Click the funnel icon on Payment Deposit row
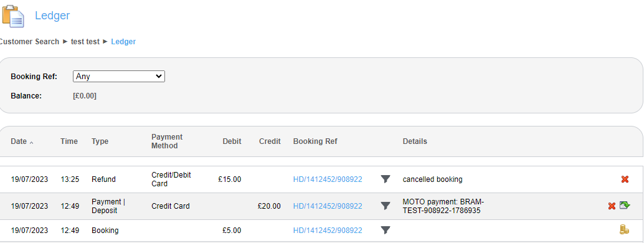 coord(386,206)
